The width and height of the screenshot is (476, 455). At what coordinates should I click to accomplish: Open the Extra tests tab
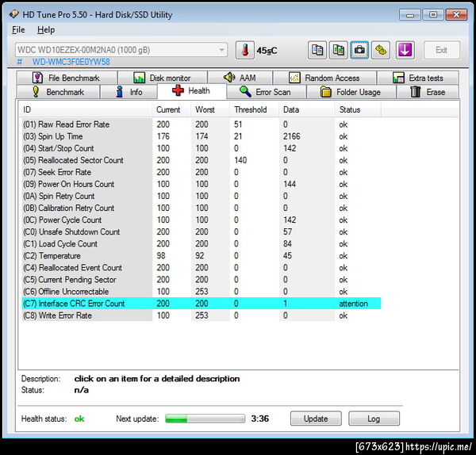(418, 78)
